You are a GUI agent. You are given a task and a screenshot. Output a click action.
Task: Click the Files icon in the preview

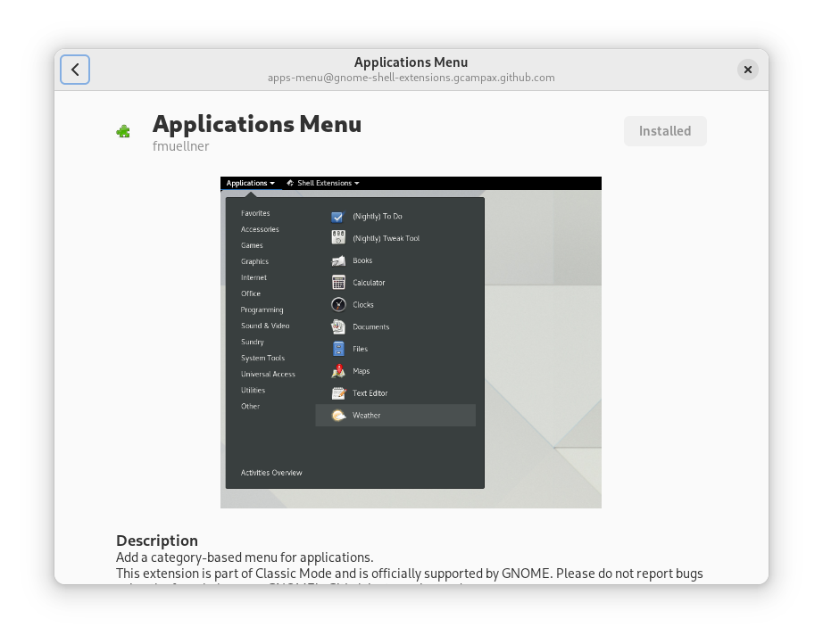pos(338,349)
